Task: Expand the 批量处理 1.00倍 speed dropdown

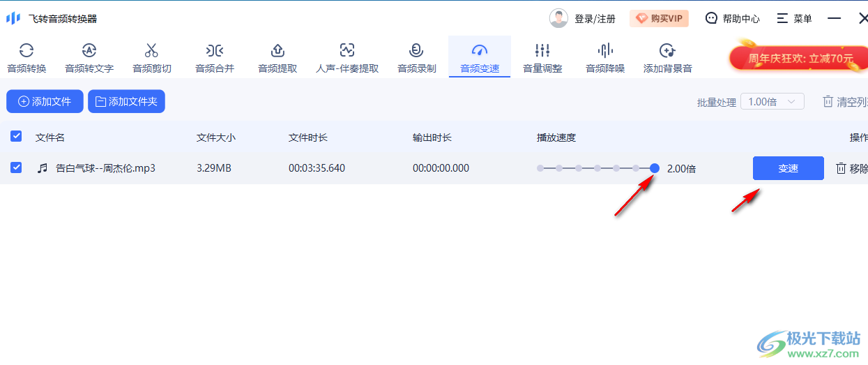Action: [772, 101]
